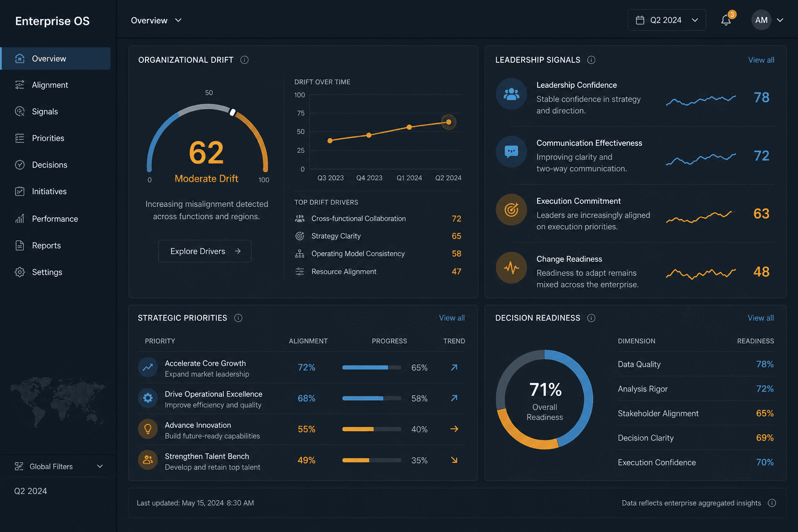Open the Q2 2024 period dropdown

pyautogui.click(x=667, y=20)
